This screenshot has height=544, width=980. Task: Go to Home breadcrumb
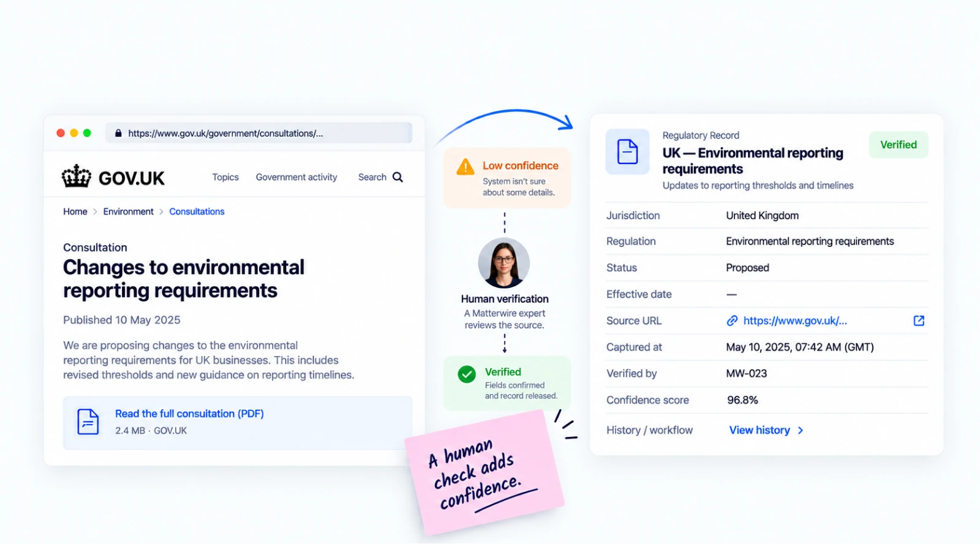[x=75, y=211]
